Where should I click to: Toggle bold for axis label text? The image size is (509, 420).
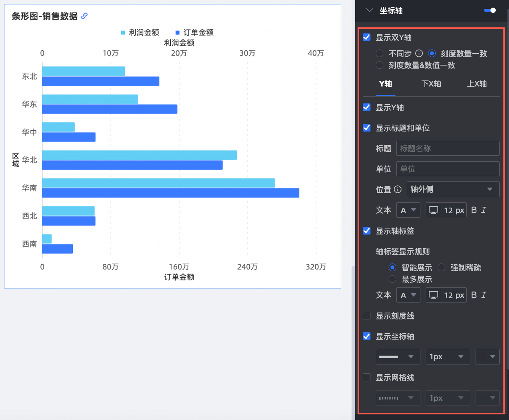point(474,295)
